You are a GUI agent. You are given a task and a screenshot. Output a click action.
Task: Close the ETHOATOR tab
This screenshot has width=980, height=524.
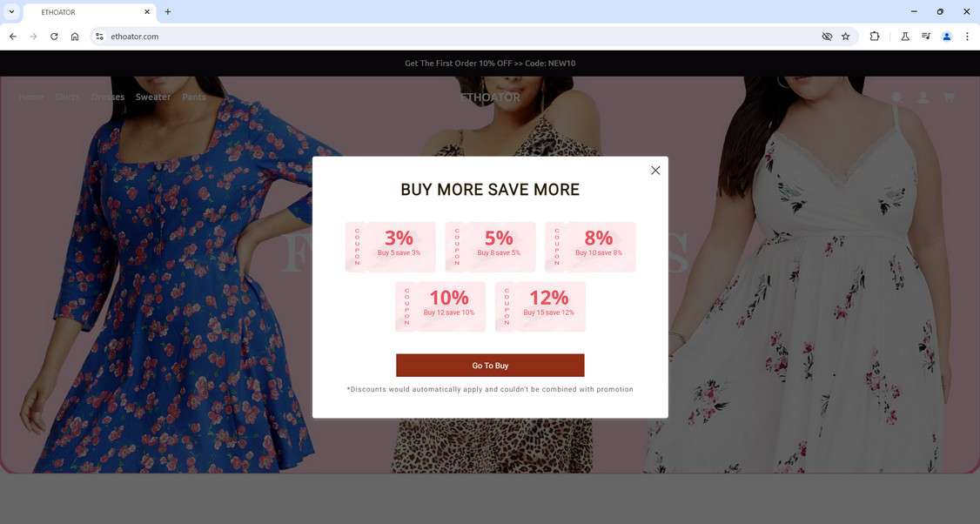(147, 11)
